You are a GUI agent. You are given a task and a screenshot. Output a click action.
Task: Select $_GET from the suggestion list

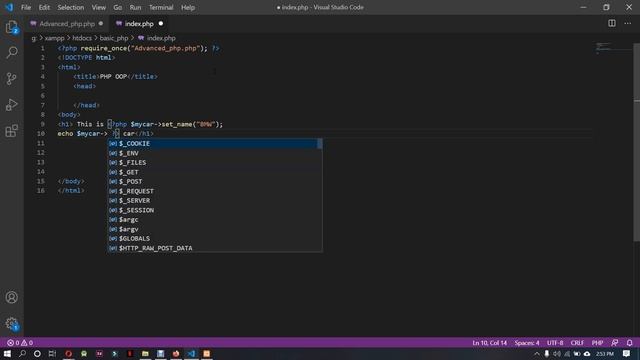pyautogui.click(x=213, y=172)
